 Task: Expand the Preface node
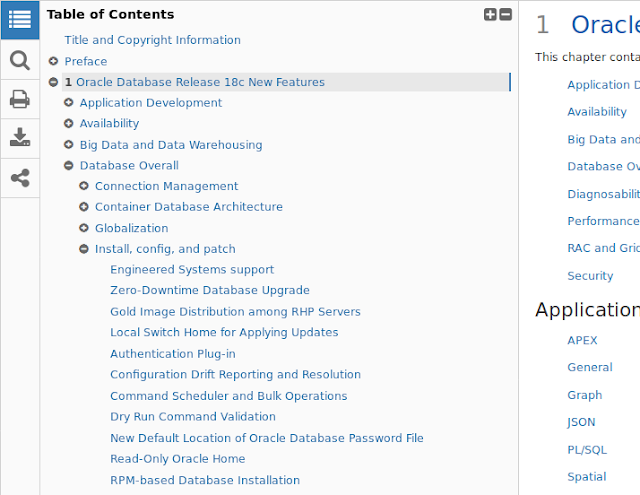coord(53,61)
